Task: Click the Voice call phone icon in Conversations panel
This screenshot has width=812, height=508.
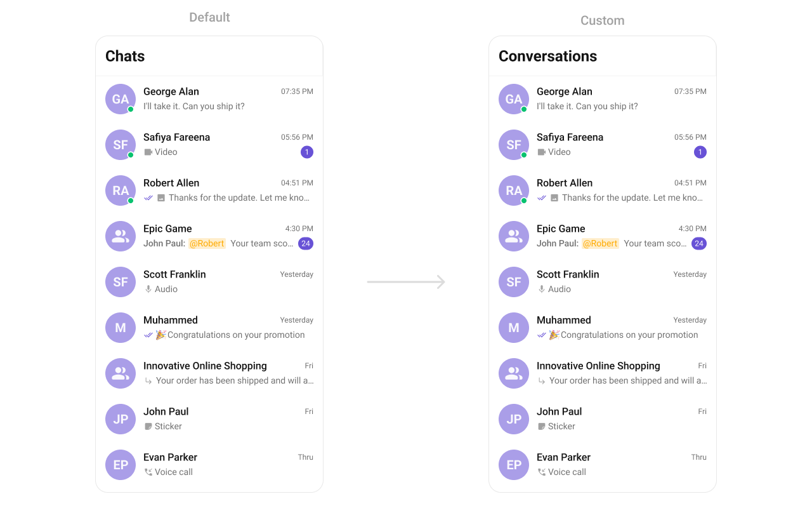Action: coord(542,472)
